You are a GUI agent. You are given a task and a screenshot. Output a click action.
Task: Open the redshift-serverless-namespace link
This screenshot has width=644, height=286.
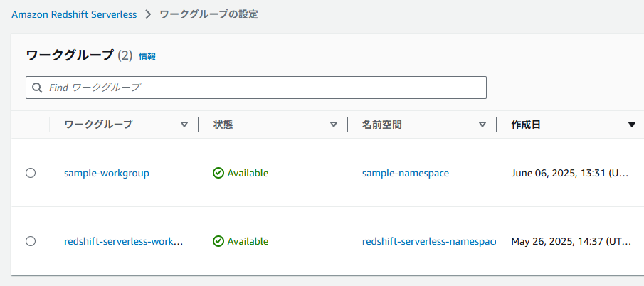point(429,241)
